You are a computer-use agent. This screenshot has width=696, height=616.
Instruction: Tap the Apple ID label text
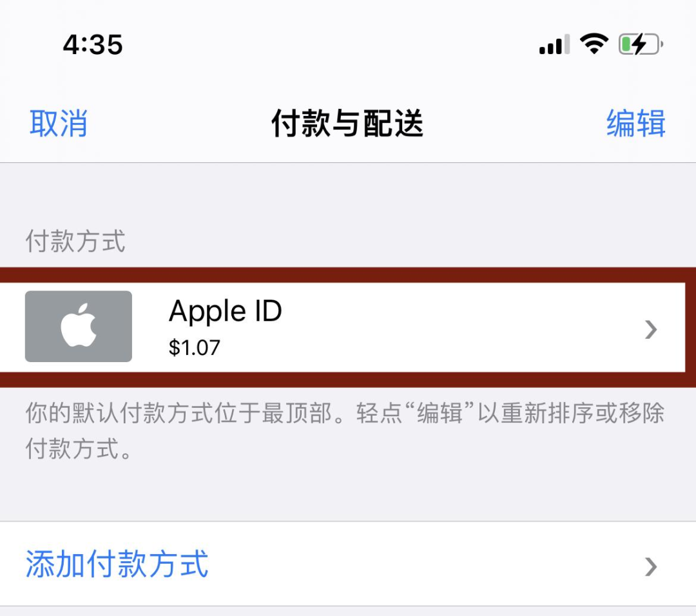click(225, 311)
